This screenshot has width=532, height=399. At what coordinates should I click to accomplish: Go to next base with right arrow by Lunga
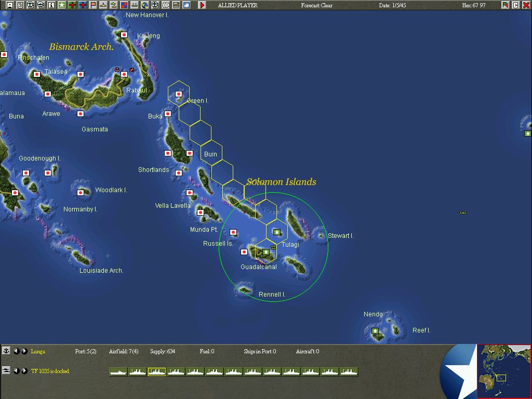pyautogui.click(x=24, y=351)
